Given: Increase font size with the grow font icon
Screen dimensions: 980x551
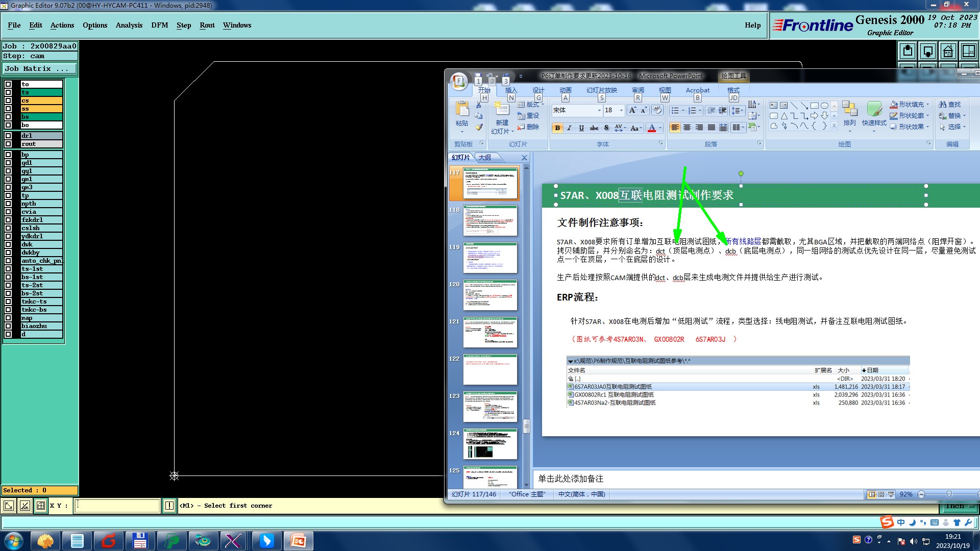Looking at the screenshot, I should point(633,110).
